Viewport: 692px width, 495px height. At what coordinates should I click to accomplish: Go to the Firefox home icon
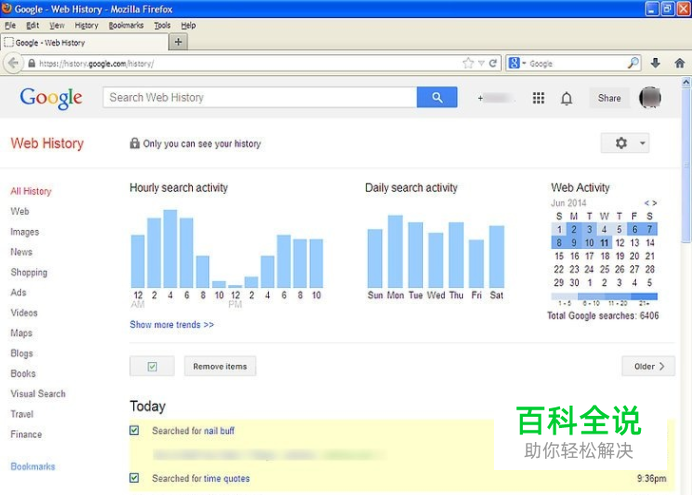click(680, 63)
